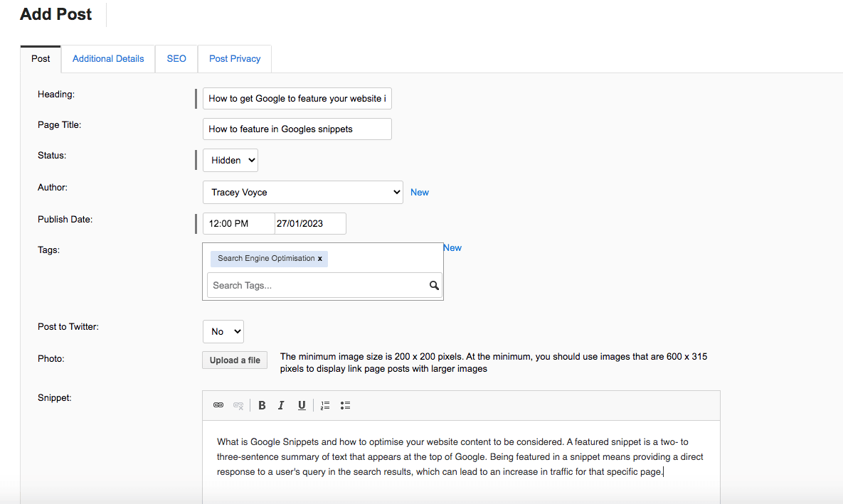Insert a hyperlink in the Snippet editor
The width and height of the screenshot is (843, 504).
(218, 405)
